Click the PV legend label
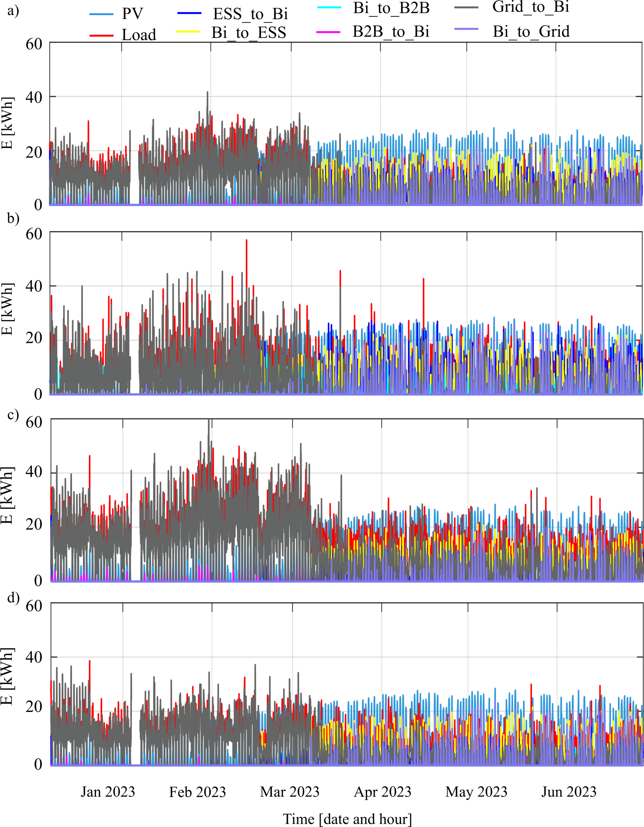 (132, 14)
